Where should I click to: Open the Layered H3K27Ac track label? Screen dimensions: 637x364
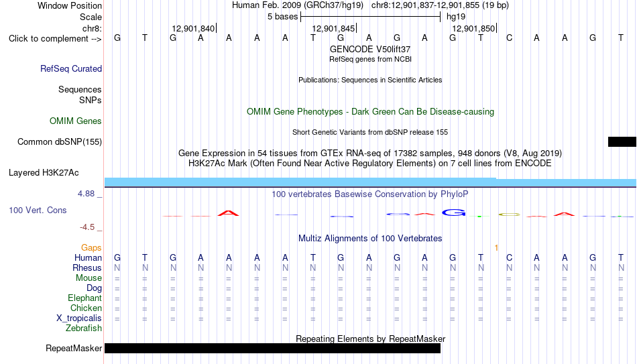44,173
